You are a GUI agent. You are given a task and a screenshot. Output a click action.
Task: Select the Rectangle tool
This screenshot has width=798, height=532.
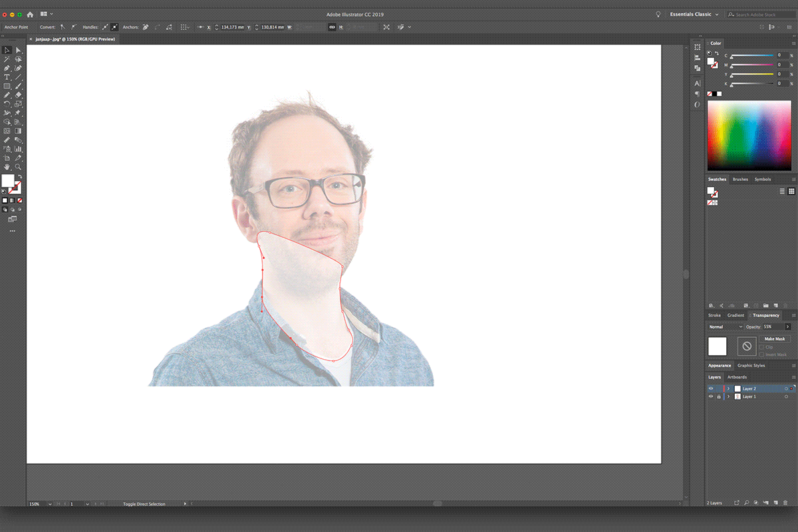[x=7, y=86]
